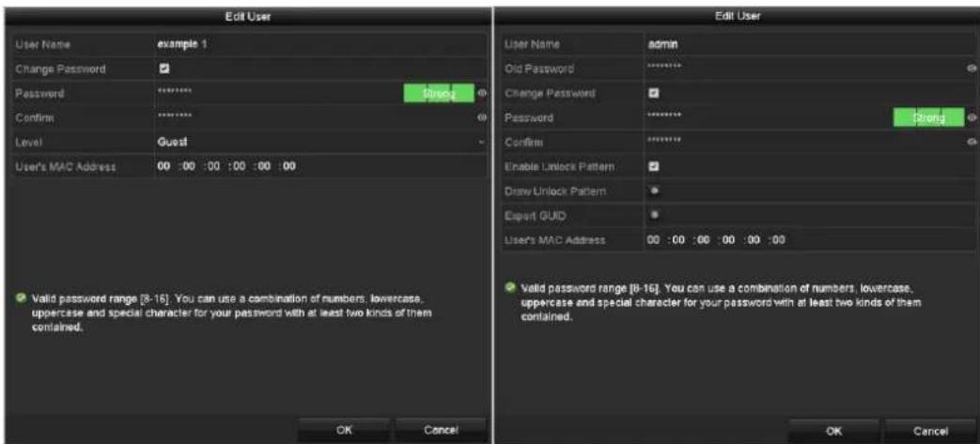Click Confirm field in admin dialog

(x=804, y=142)
